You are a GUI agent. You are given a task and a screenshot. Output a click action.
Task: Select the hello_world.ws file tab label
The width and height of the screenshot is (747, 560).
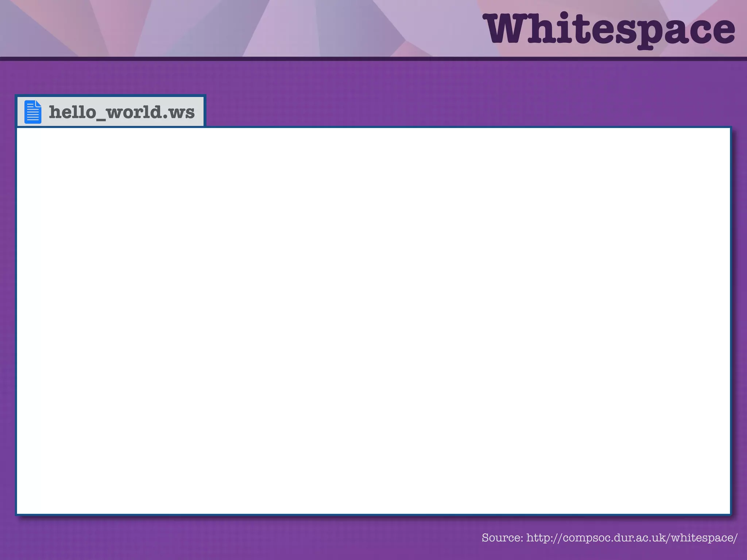tap(122, 112)
